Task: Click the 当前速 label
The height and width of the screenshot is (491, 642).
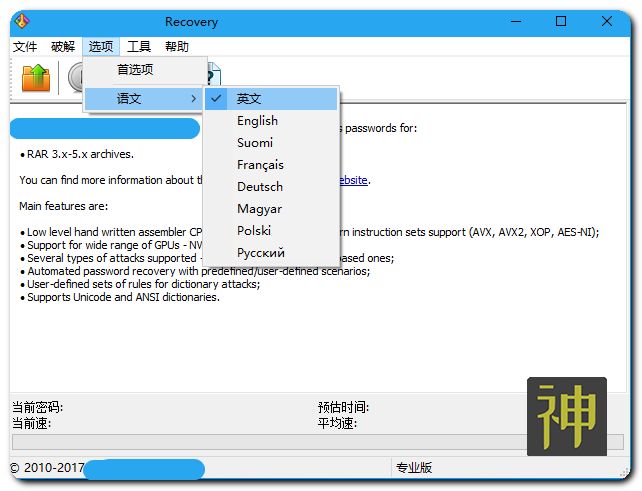Action: click(x=32, y=423)
